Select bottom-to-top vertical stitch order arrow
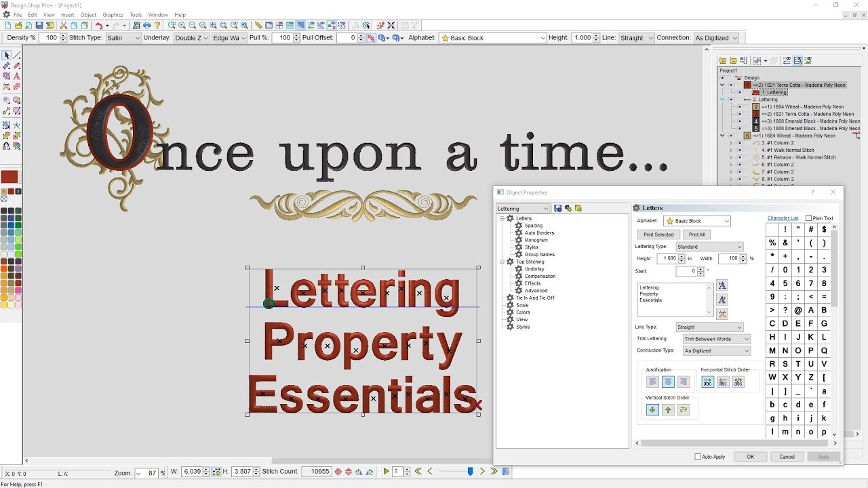Image resolution: width=868 pixels, height=488 pixels. 668,410
